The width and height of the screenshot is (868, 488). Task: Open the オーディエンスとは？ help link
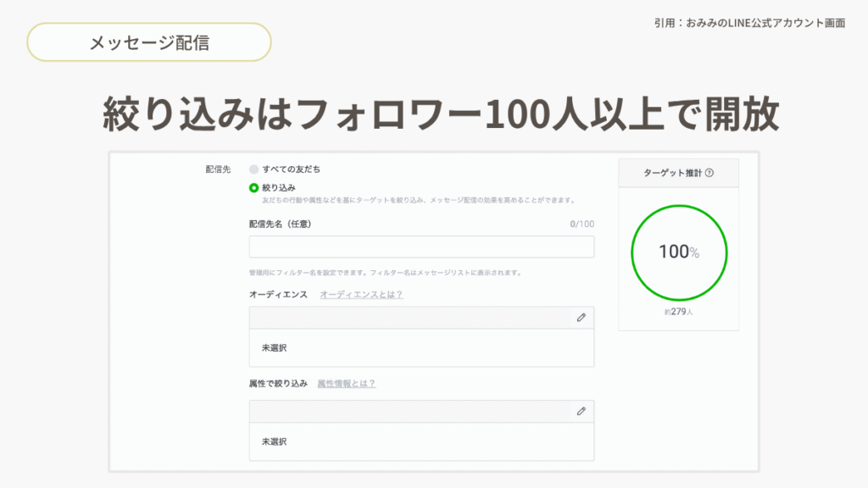pyautogui.click(x=361, y=294)
